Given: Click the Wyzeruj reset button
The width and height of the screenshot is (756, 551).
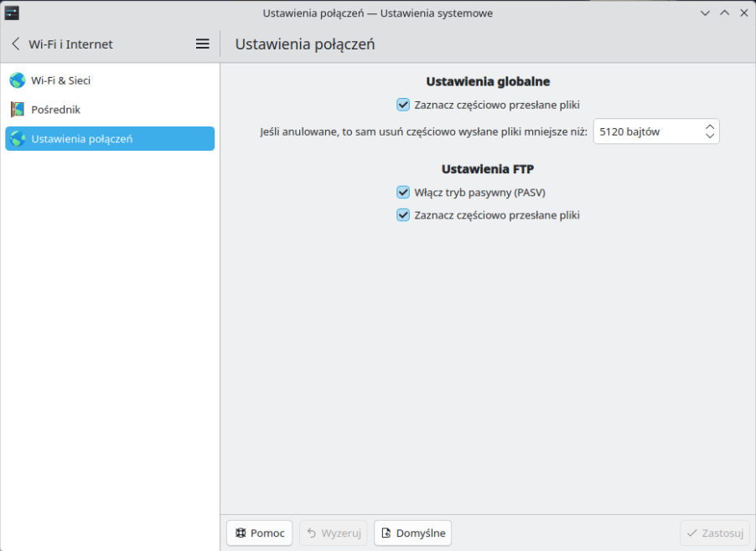Looking at the screenshot, I should click(x=334, y=533).
